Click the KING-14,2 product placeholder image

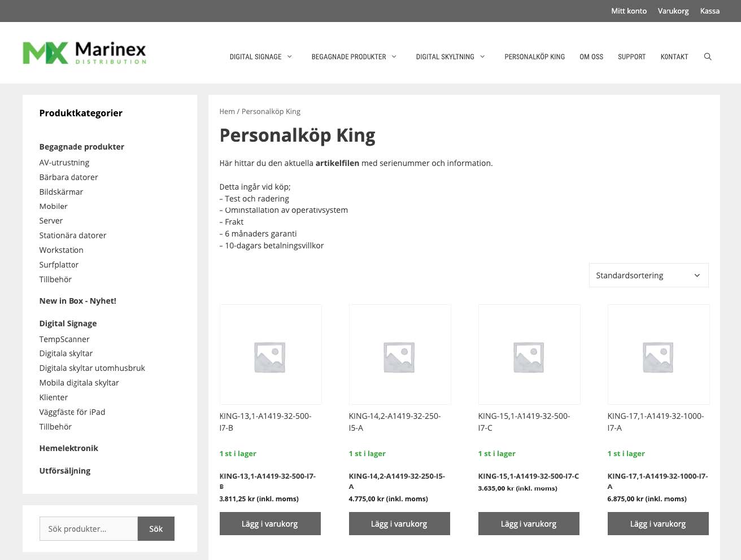pos(399,355)
